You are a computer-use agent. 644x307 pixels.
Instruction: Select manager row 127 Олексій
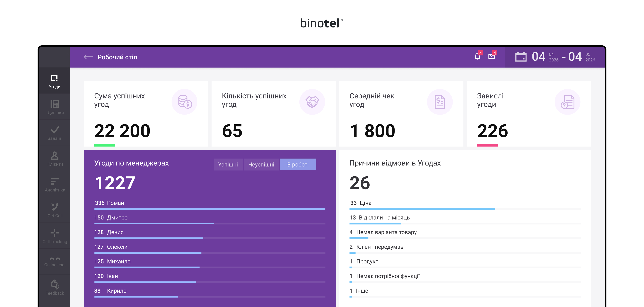coord(210,249)
